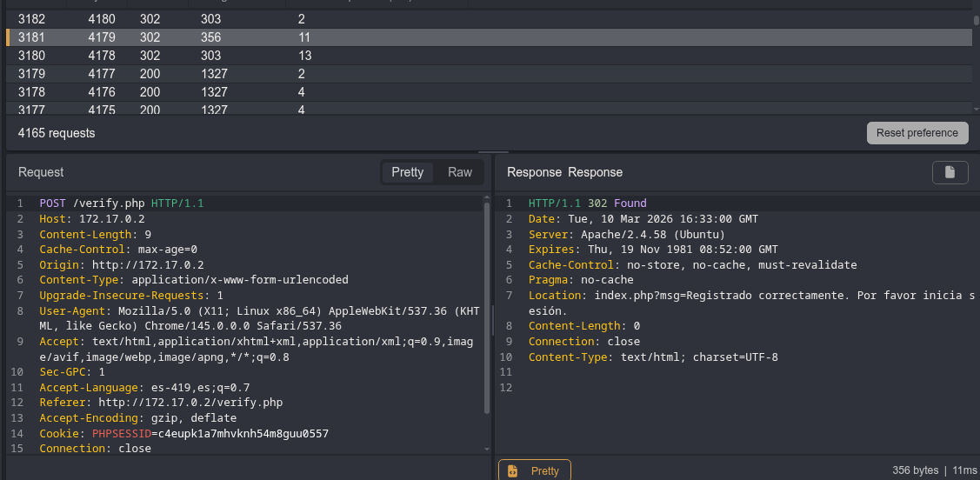Switch request view to Raw

point(460,172)
